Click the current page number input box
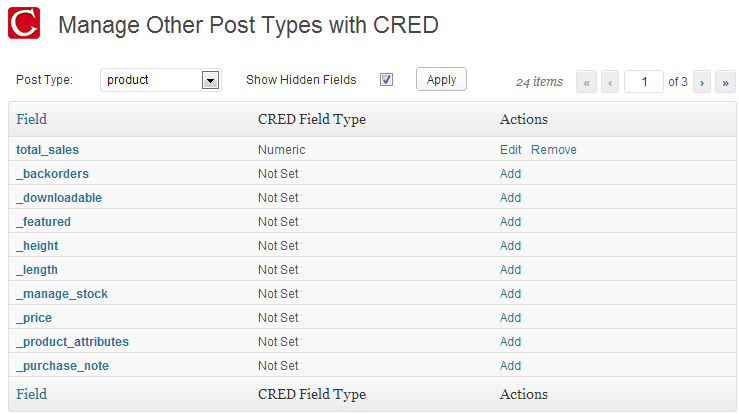 [644, 82]
